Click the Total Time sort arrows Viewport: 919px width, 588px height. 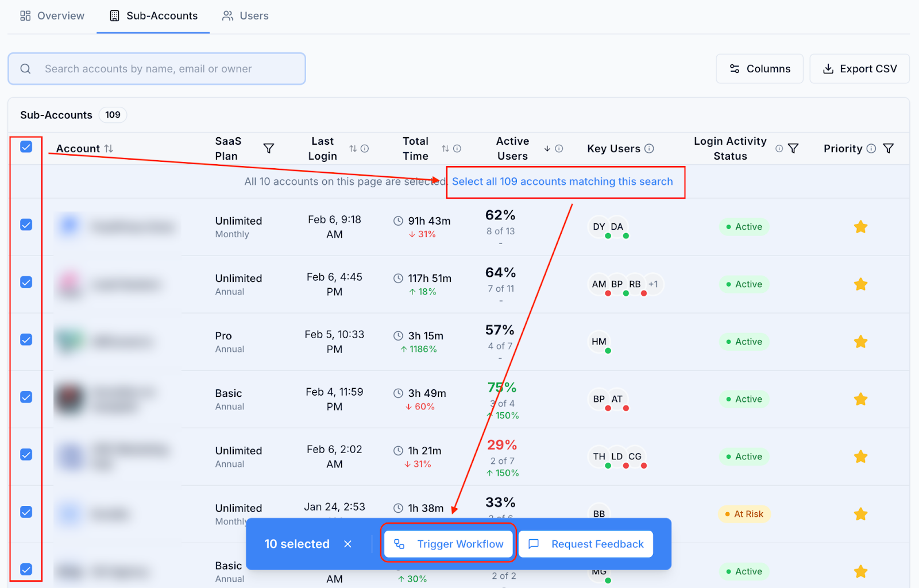(x=445, y=148)
